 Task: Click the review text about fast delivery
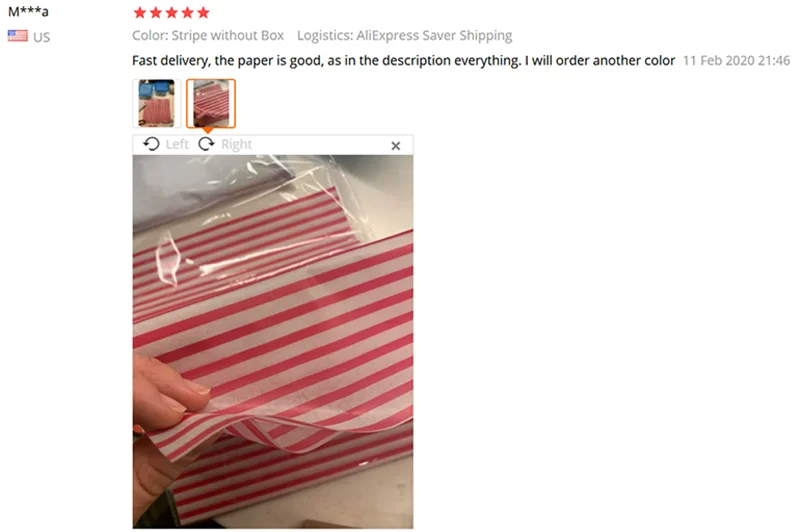coord(403,61)
